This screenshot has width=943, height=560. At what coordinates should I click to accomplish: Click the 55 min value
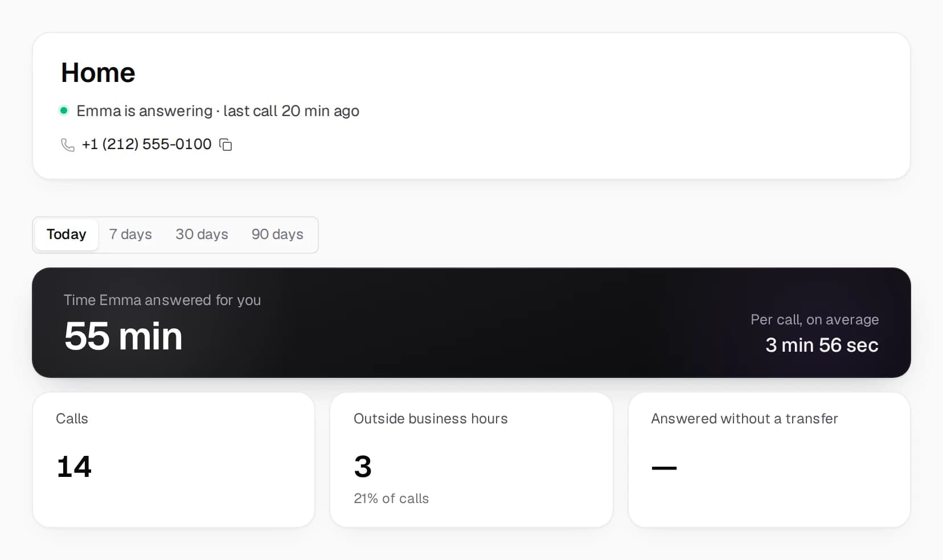pos(123,336)
